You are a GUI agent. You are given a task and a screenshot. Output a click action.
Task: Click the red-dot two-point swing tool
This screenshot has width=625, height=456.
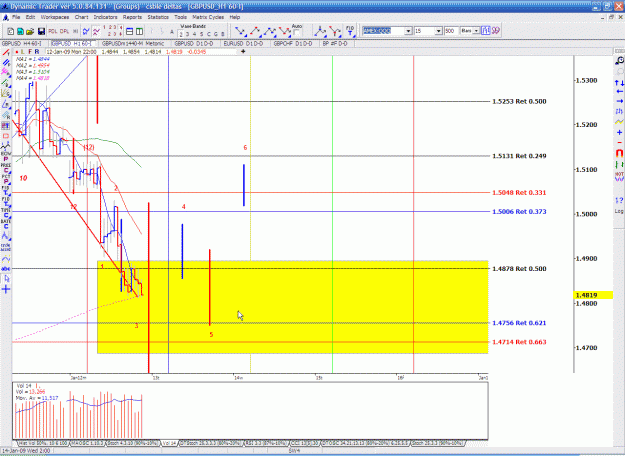(255, 31)
